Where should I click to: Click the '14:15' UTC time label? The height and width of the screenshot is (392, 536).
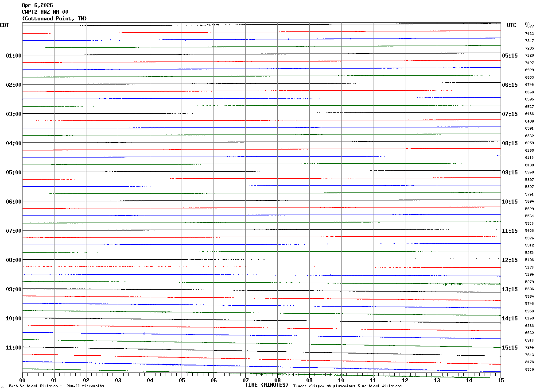tap(510, 319)
